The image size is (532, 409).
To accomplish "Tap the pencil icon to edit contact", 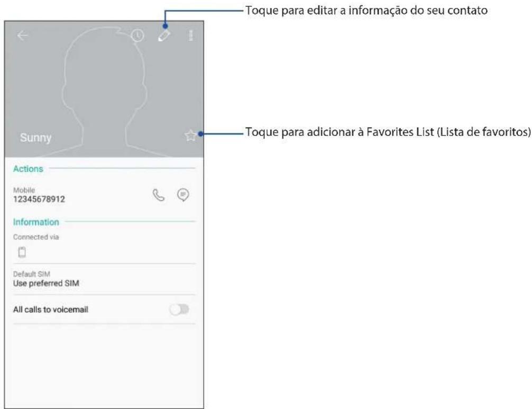I will pos(164,35).
